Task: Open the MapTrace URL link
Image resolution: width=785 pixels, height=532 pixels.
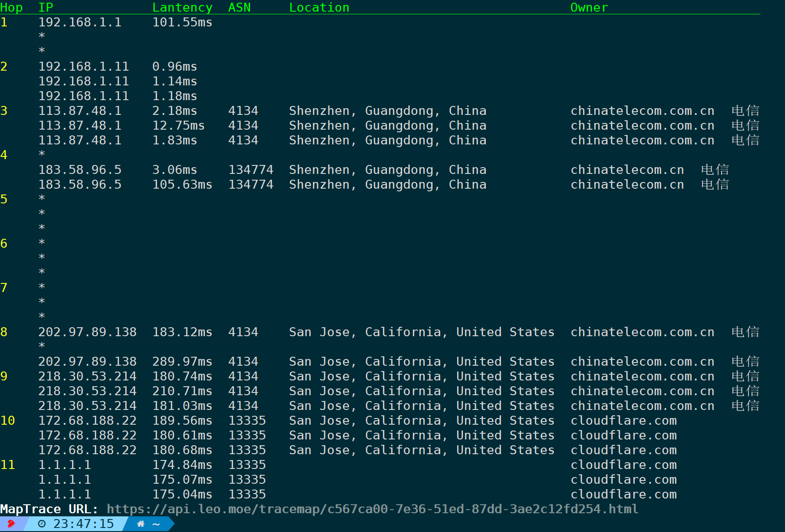Action: point(372,509)
